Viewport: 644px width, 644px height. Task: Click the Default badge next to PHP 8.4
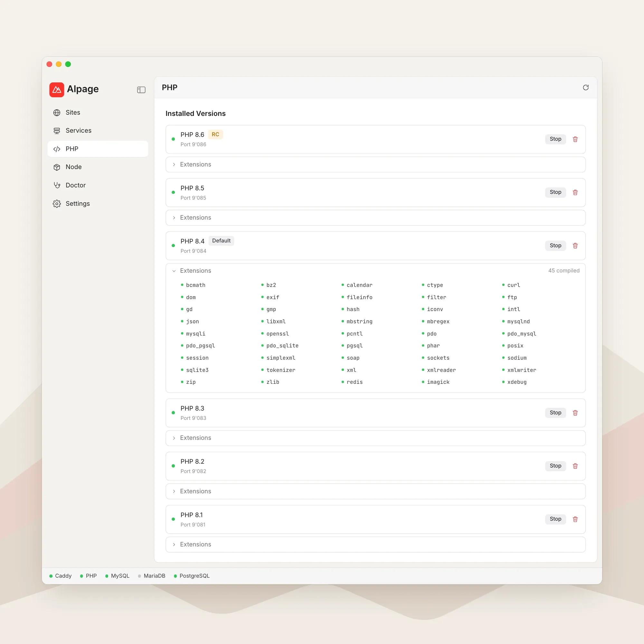[221, 241]
